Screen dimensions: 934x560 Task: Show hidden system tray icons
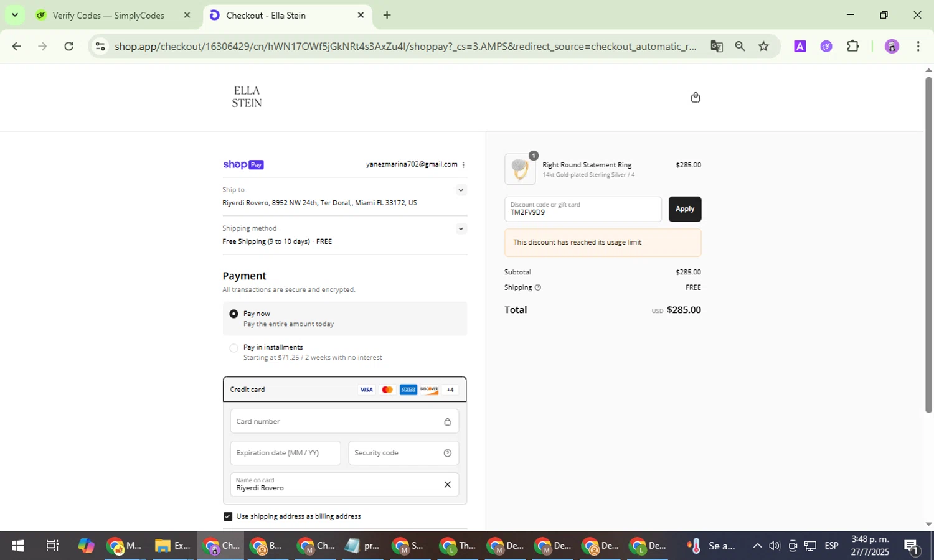click(x=757, y=546)
